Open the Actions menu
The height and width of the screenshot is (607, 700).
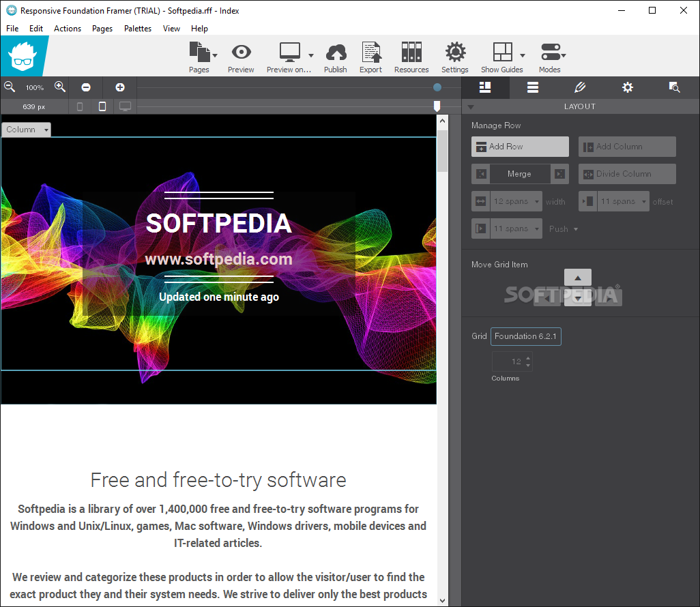click(68, 29)
